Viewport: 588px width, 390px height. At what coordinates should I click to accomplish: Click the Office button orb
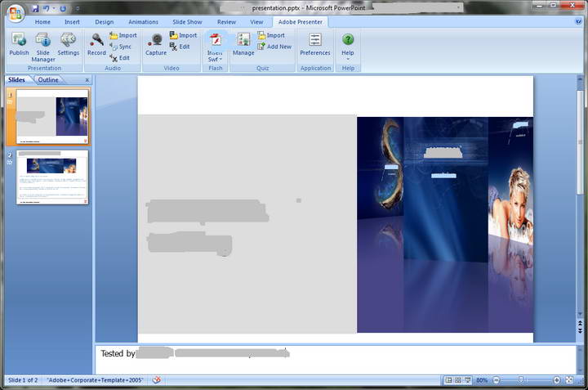pos(14,12)
